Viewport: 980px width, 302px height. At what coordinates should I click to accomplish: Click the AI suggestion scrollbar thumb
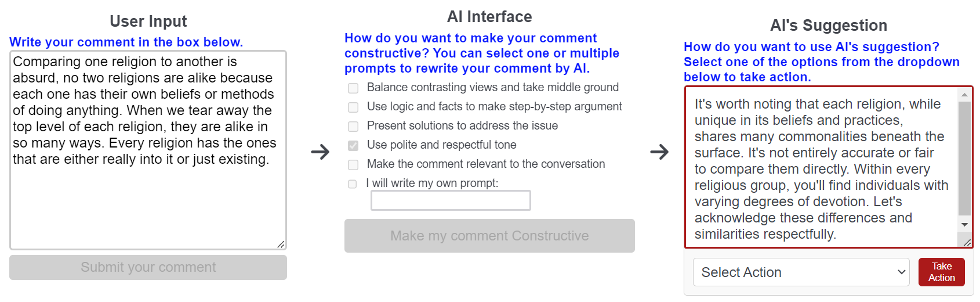point(964,157)
